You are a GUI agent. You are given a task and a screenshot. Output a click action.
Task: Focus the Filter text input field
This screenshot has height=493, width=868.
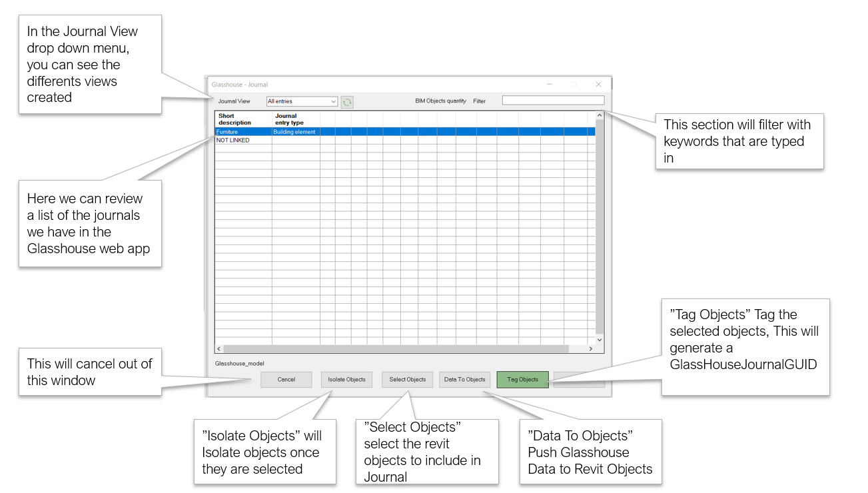point(553,101)
